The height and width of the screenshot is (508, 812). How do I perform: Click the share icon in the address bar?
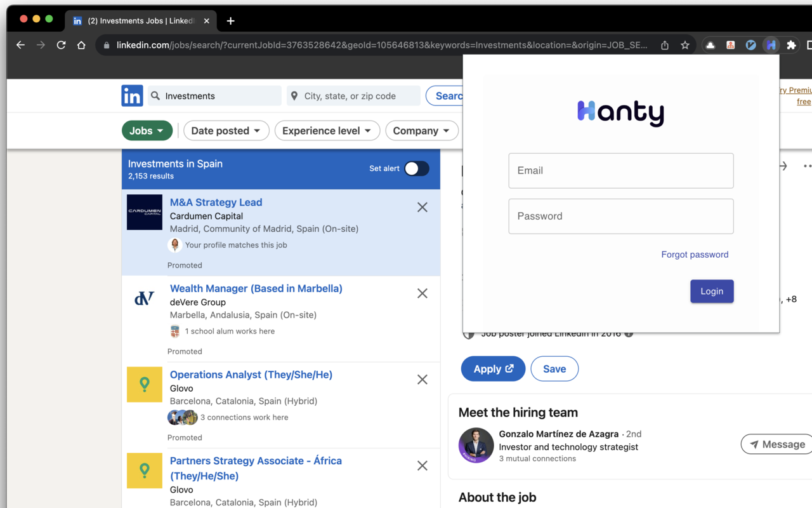[664, 45]
